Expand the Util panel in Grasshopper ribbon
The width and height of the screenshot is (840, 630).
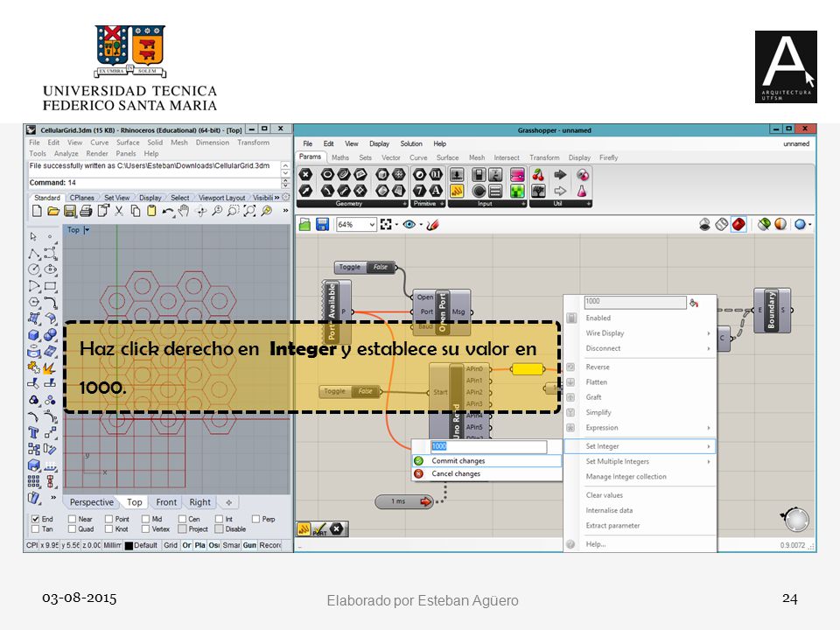coord(588,204)
